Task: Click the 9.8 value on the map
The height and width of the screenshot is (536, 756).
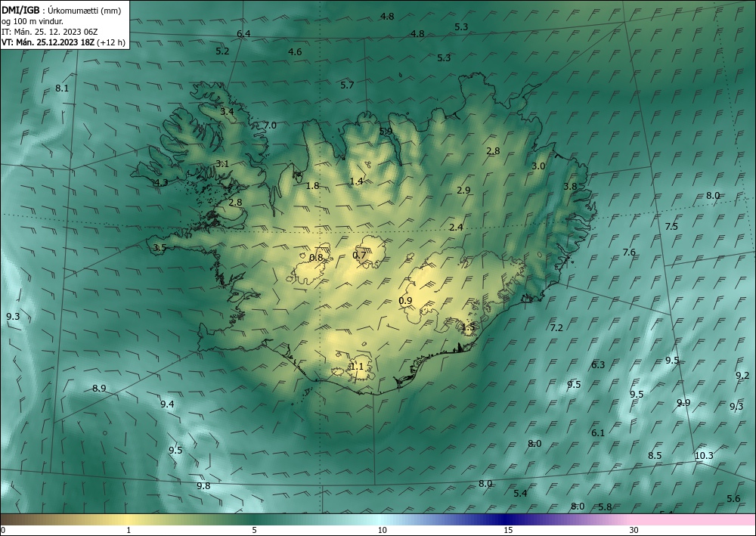Action: (203, 486)
